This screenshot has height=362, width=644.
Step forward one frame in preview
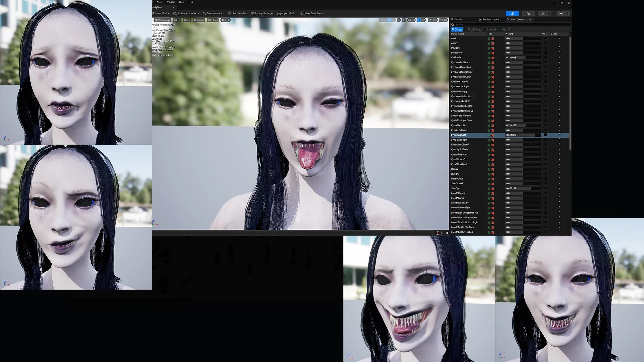[x=447, y=233]
